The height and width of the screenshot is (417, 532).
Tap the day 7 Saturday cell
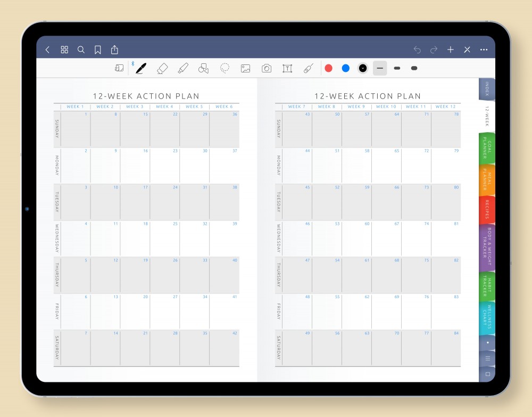coord(76,348)
